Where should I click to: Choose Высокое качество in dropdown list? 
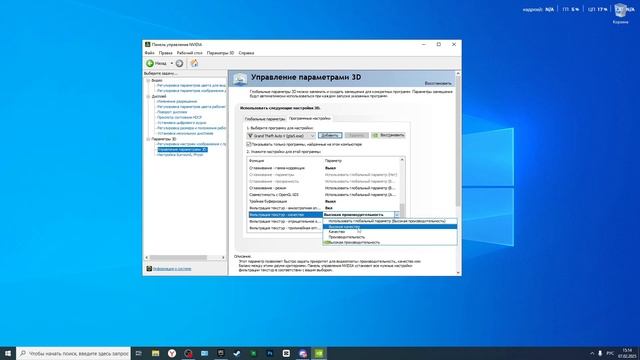click(x=390, y=227)
